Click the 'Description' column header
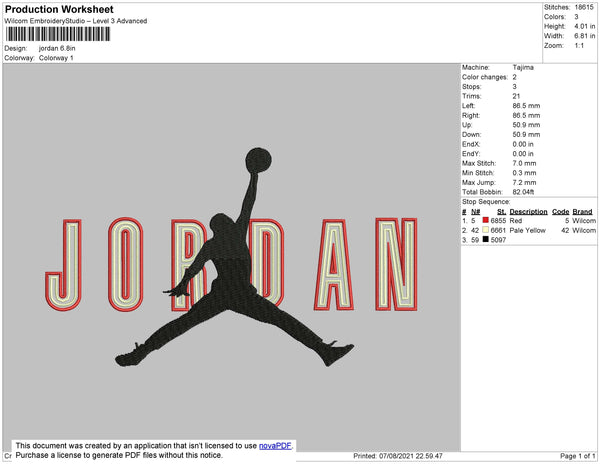The width and height of the screenshot is (600, 464). pyautogui.click(x=528, y=212)
